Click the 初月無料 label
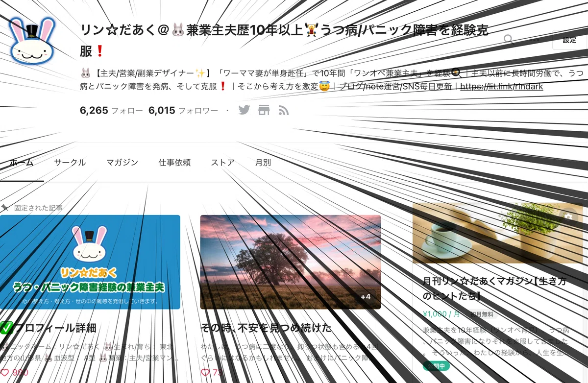Viewport: 588px width, 383px height. 482,314
